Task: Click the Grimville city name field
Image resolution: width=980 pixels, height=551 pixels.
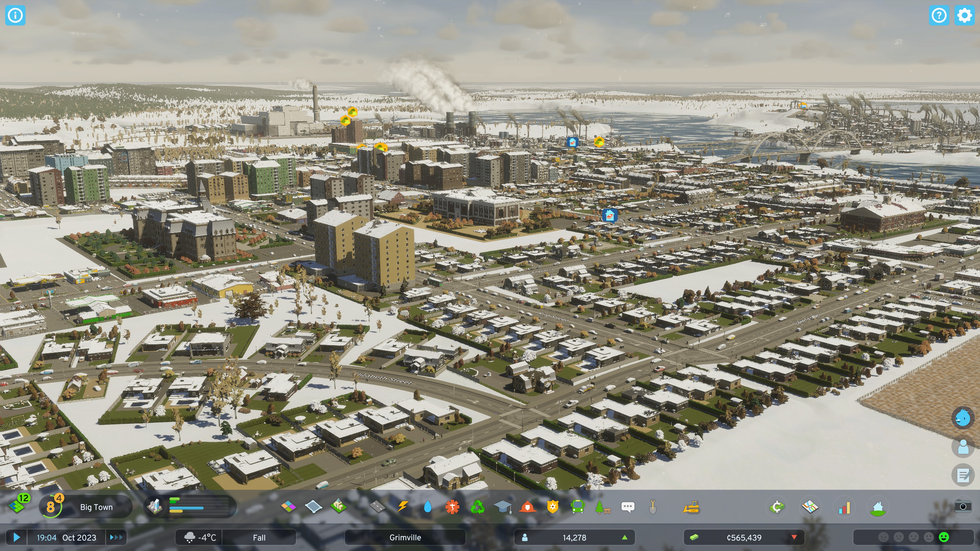Action: click(x=405, y=537)
